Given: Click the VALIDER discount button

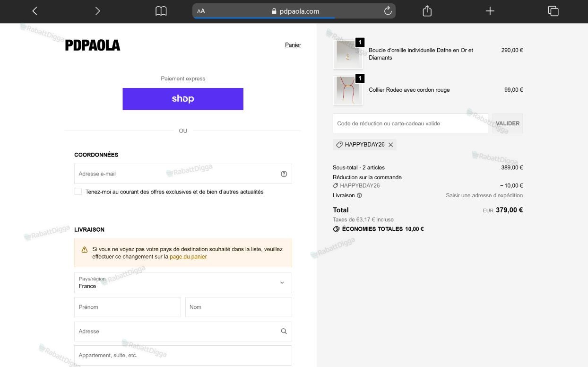Looking at the screenshot, I should click(508, 123).
